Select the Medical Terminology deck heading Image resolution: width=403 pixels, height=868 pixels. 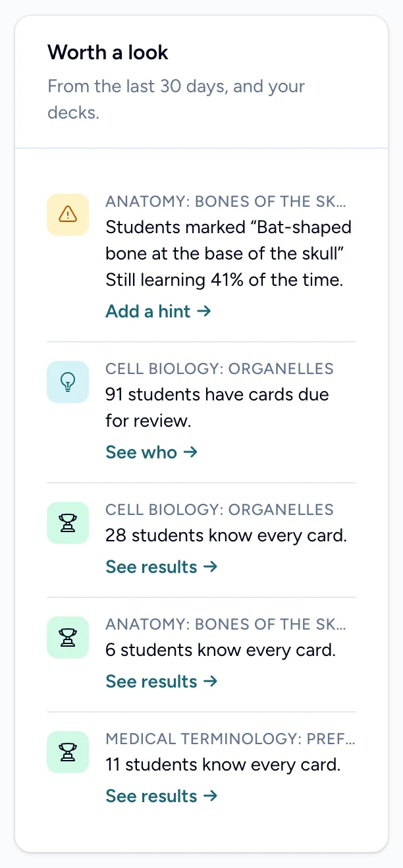230,739
